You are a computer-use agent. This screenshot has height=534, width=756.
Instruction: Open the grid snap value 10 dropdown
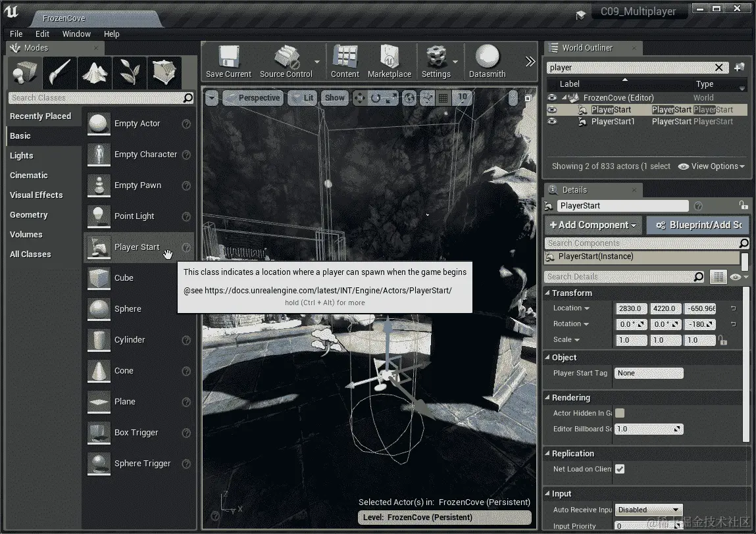coord(462,97)
